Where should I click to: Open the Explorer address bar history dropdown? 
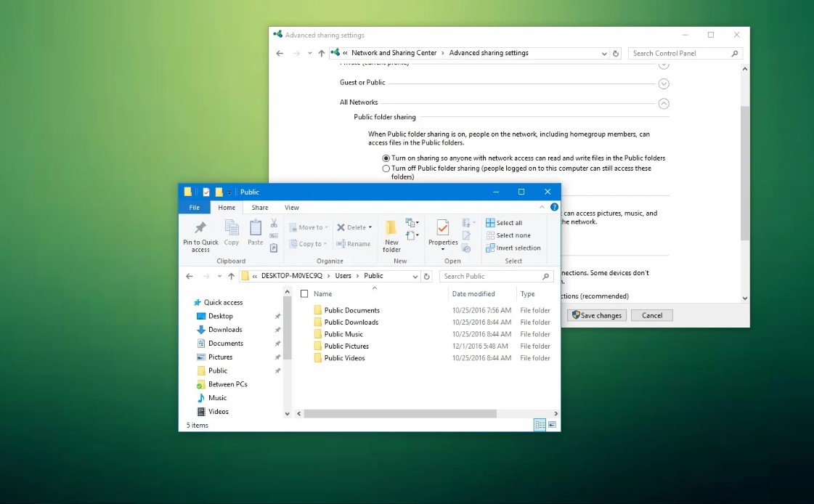click(x=415, y=276)
